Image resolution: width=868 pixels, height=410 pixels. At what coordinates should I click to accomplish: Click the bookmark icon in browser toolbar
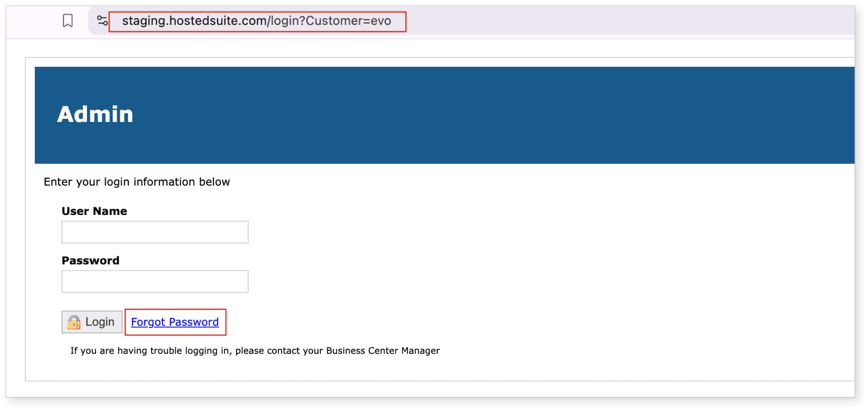point(68,21)
